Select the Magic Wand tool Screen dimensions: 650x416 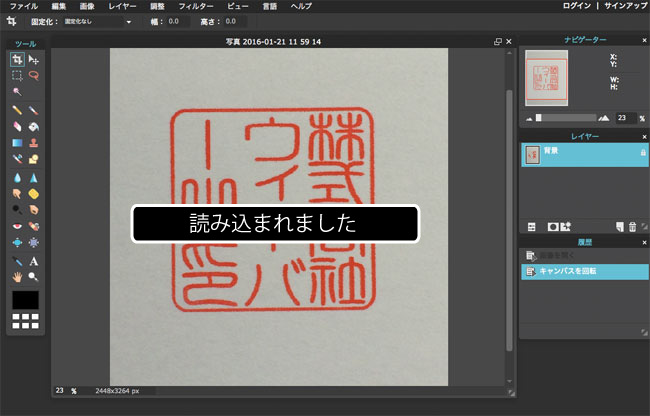click(17, 92)
